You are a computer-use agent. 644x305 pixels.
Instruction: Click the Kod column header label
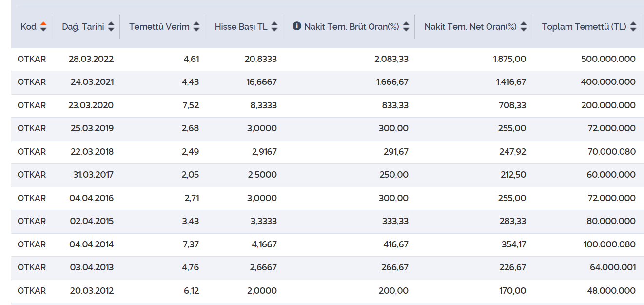(x=28, y=27)
